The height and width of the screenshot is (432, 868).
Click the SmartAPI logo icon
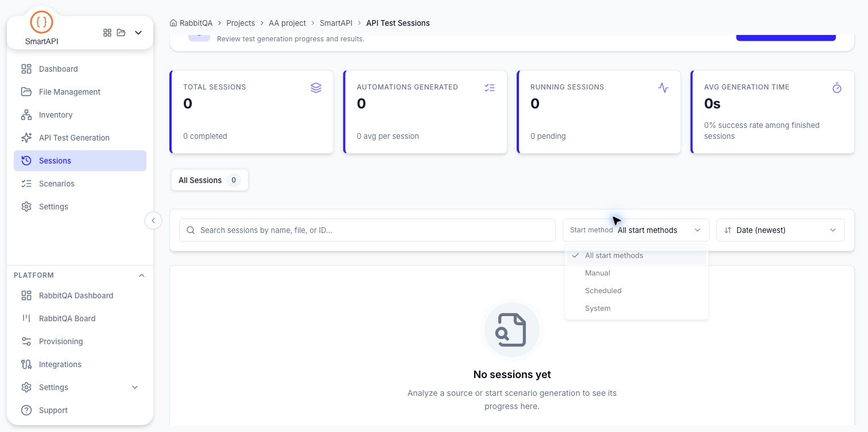coord(41,22)
